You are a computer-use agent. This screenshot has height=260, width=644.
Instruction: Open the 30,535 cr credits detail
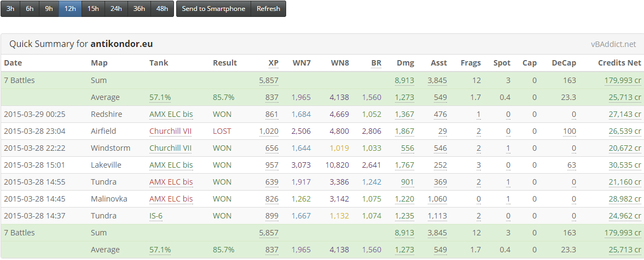click(x=623, y=165)
